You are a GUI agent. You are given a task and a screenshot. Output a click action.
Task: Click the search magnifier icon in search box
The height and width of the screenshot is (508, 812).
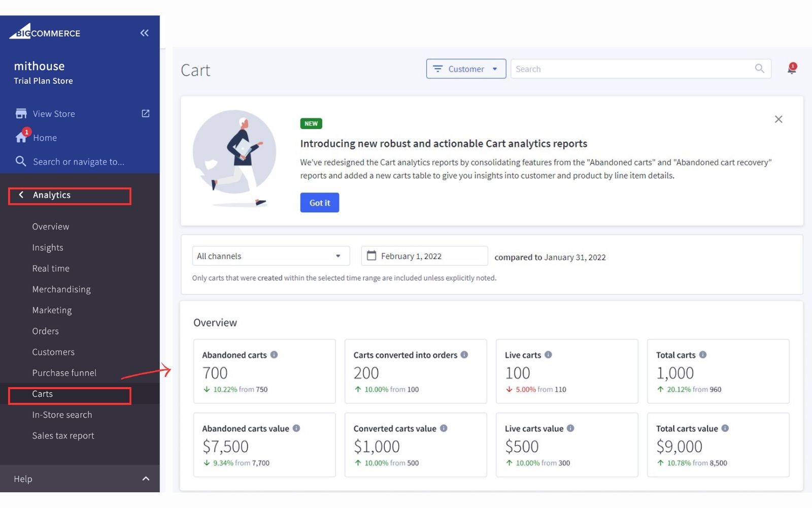(759, 69)
